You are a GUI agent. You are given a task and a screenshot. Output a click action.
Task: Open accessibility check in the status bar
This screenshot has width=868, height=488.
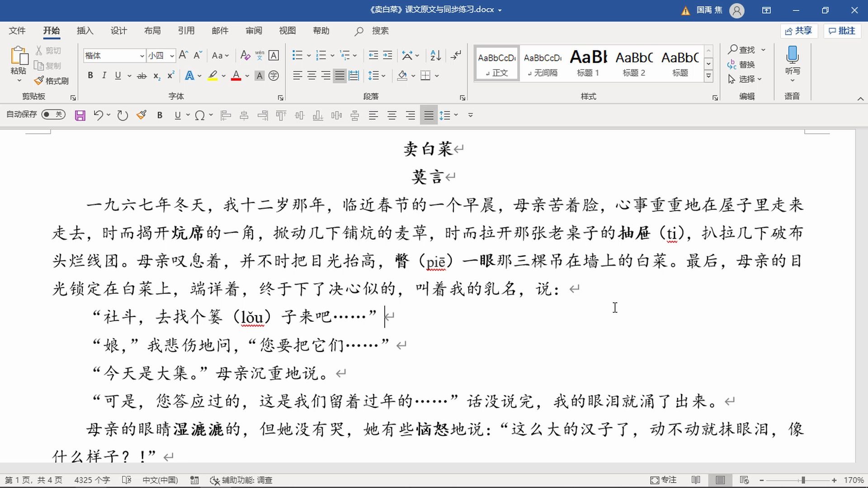(241, 480)
